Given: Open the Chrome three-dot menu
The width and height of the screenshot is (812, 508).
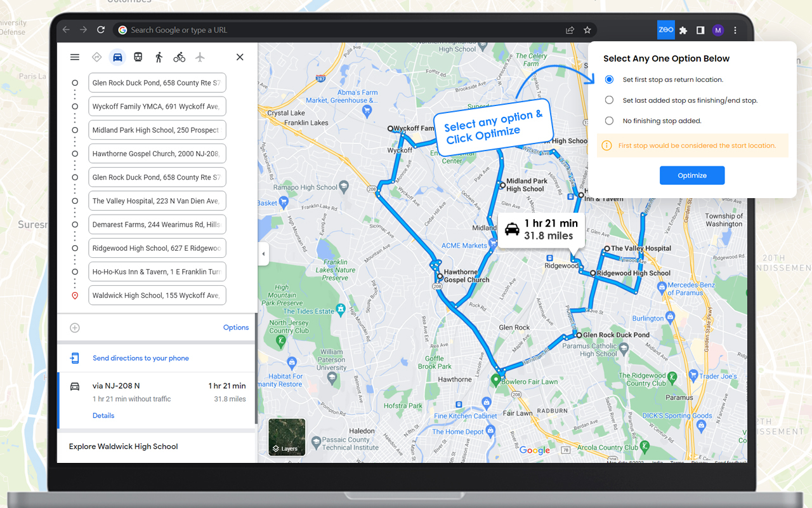Looking at the screenshot, I should point(735,30).
